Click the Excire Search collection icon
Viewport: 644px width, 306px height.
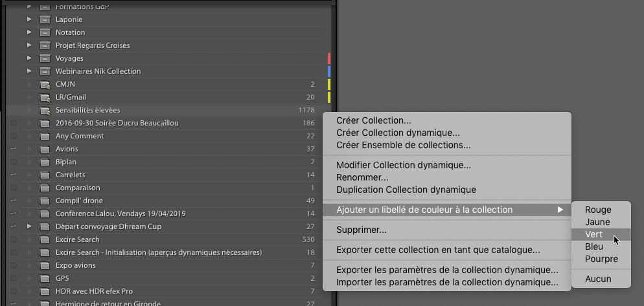point(44,239)
